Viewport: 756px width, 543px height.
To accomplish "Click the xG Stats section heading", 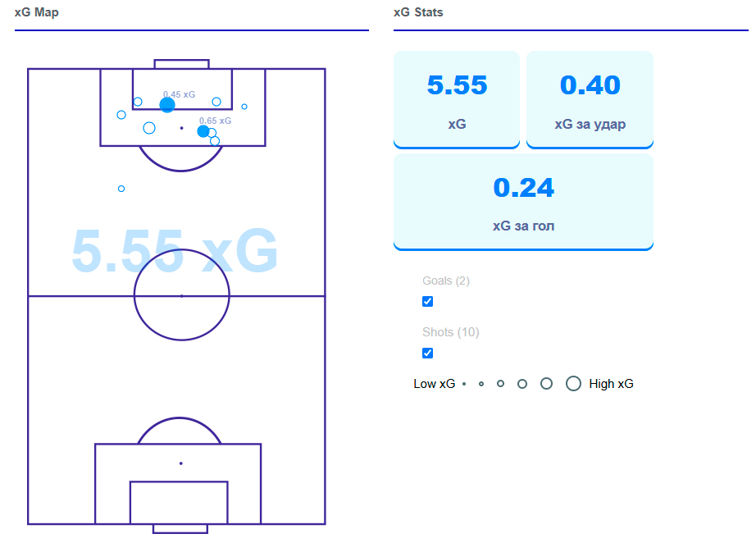I will [x=418, y=12].
